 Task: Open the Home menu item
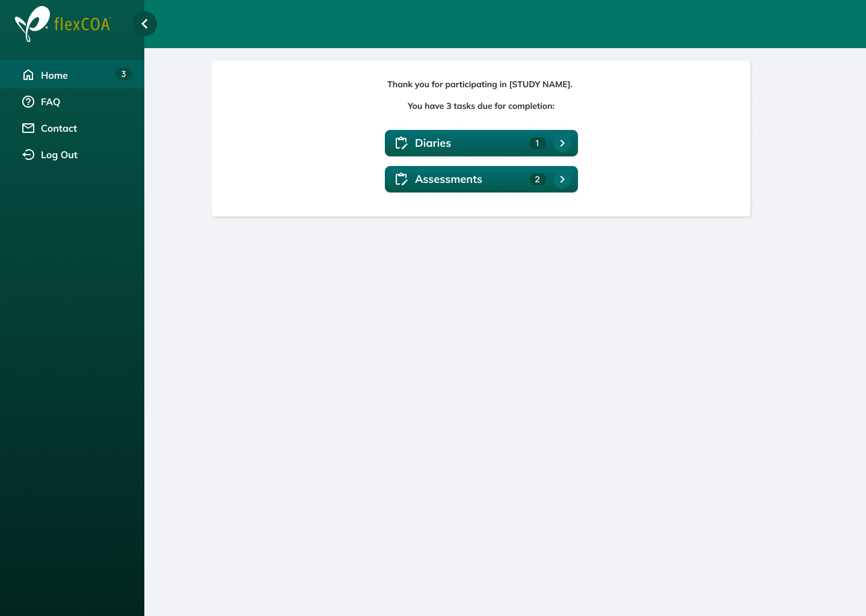[x=72, y=75]
